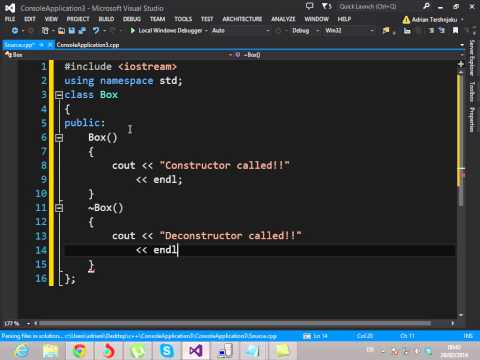Open the Find in Files toolbar icon
The height and width of the screenshot is (360, 480).
click(x=386, y=31)
